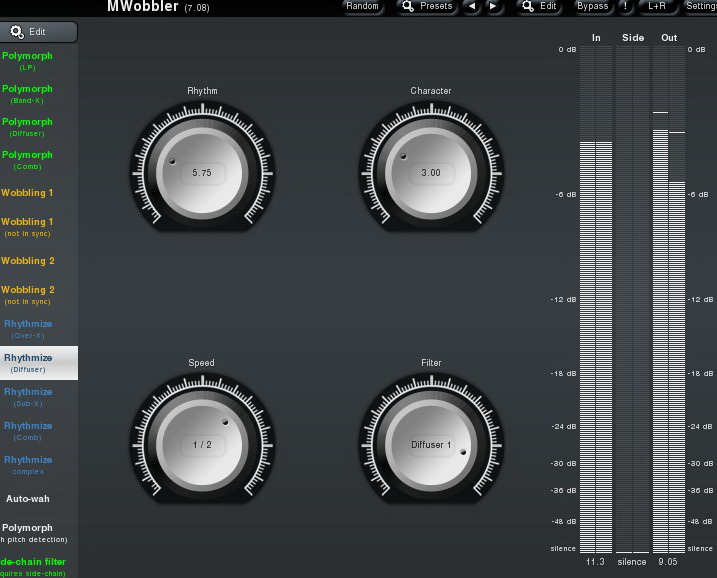Open the Settings menu

point(700,6)
